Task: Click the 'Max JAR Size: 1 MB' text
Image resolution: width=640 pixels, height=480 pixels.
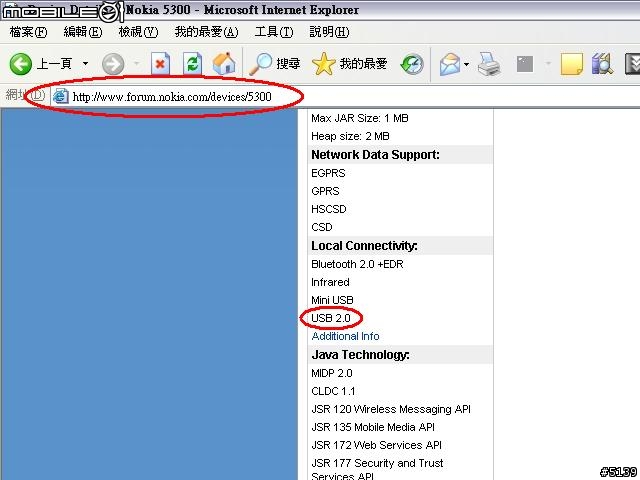Action: coord(360,118)
